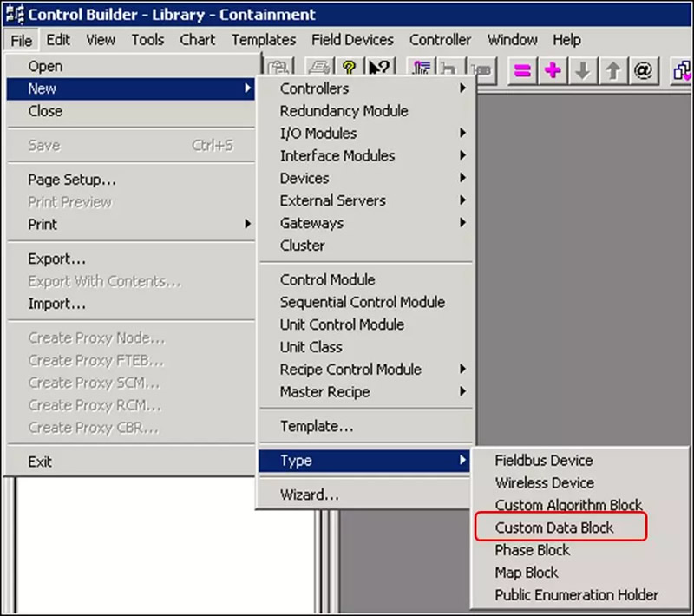Open the Tools menu
Image resolution: width=694 pixels, height=616 pixels.
pyautogui.click(x=147, y=40)
